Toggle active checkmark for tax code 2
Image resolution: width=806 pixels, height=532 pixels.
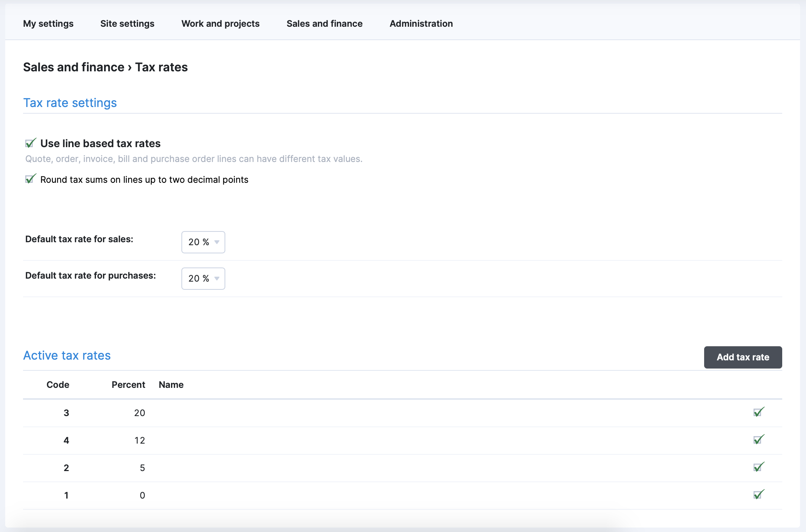pyautogui.click(x=759, y=467)
